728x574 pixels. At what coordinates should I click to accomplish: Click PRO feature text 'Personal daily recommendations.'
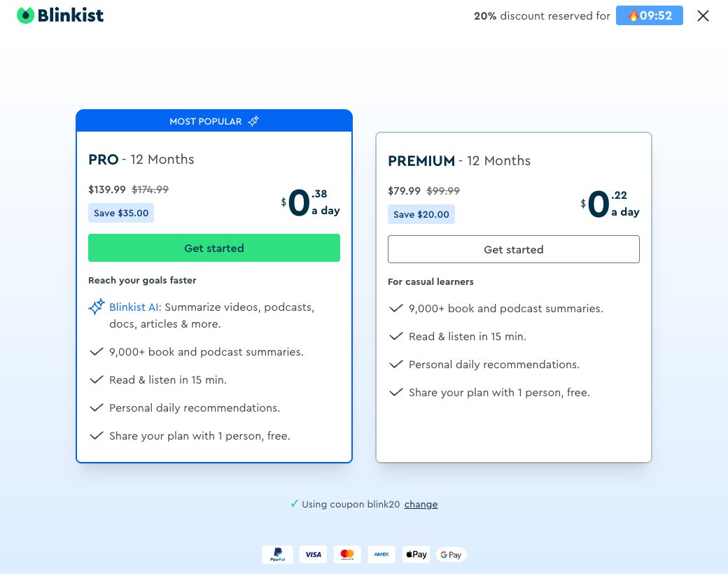(195, 407)
